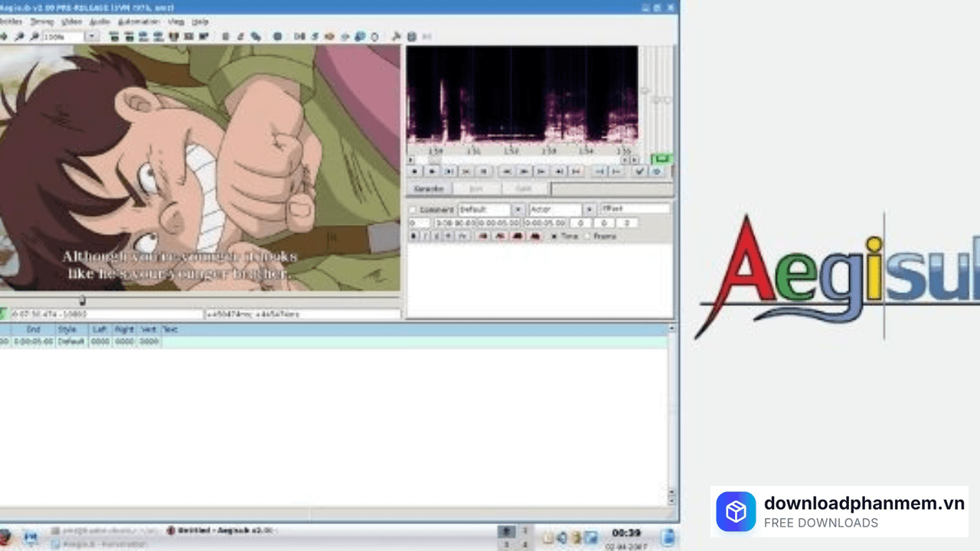
Task: Click the video seek slider thumb
Action: [x=82, y=300]
